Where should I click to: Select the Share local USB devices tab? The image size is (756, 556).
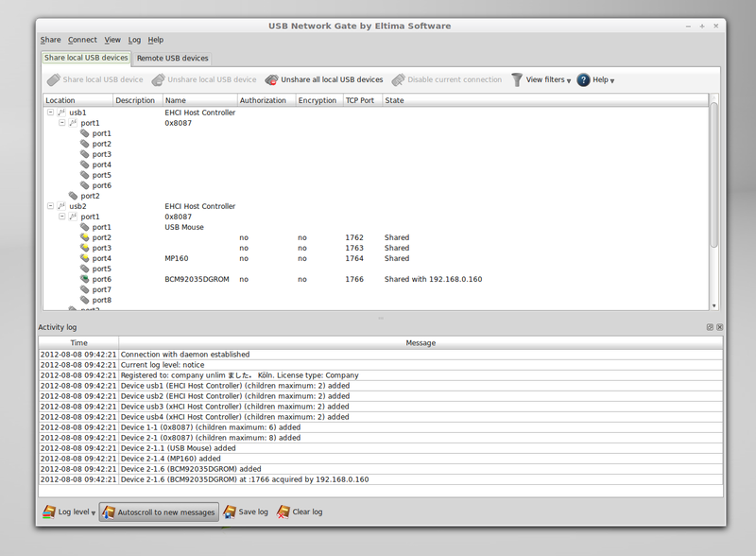pyautogui.click(x=86, y=58)
